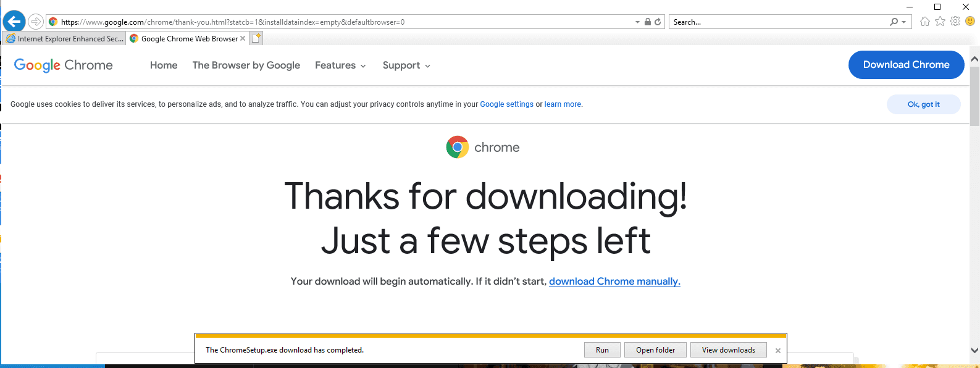Click download Chrome manually link
The height and width of the screenshot is (368, 980).
614,282
